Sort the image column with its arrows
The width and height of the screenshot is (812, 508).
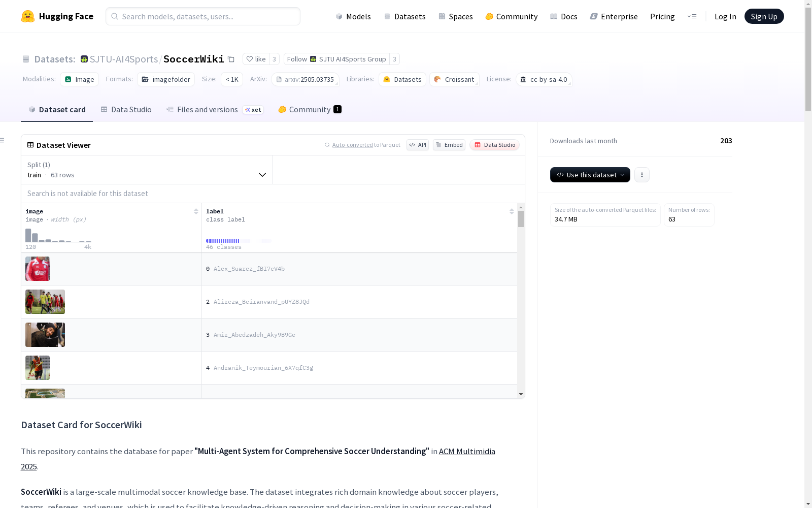pyautogui.click(x=196, y=211)
